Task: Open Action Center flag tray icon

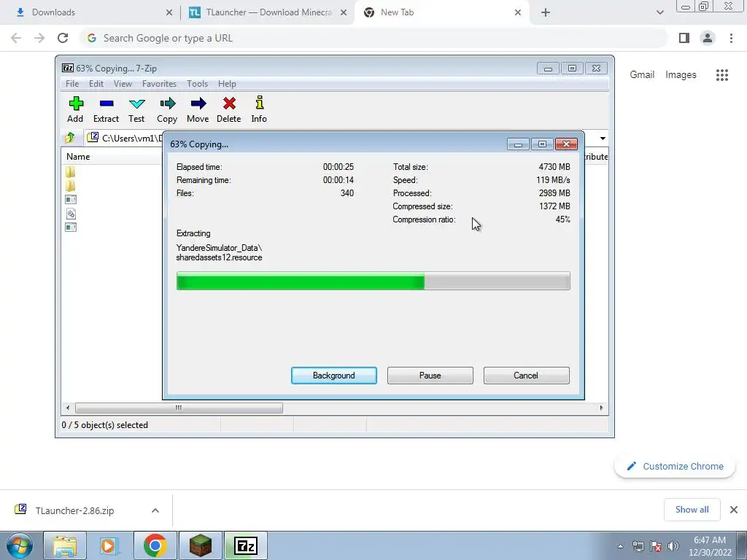Action: click(x=656, y=546)
